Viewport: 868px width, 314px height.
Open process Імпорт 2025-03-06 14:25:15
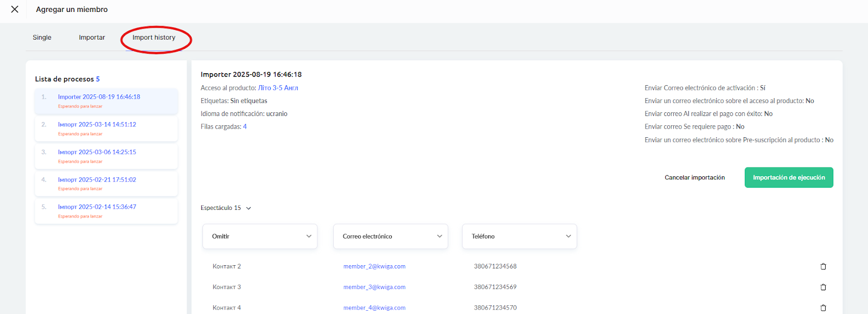click(x=97, y=152)
